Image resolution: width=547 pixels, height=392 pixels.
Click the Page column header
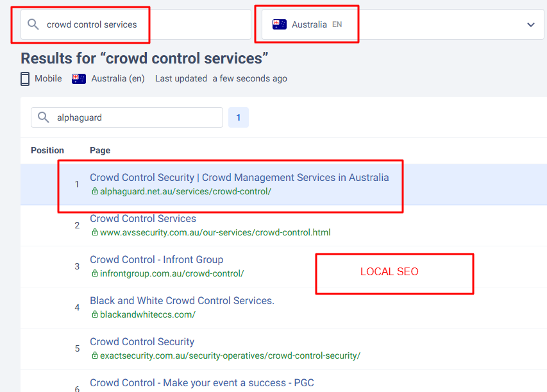click(100, 150)
